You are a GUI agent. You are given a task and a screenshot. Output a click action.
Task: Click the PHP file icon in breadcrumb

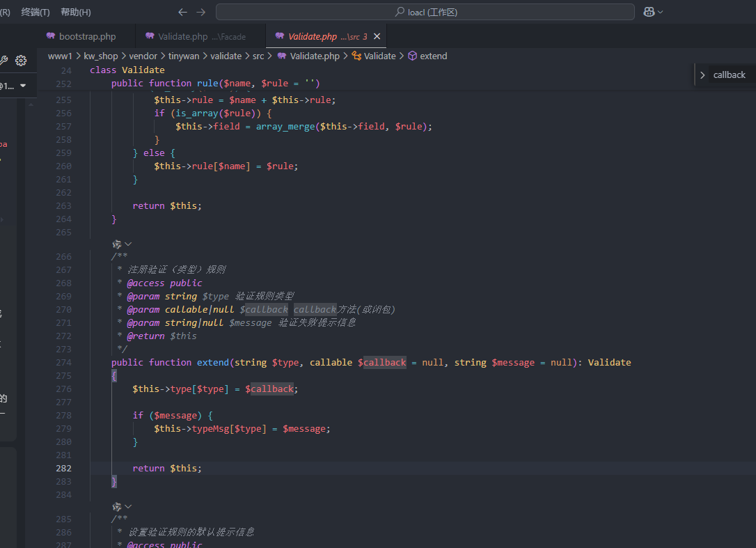click(x=281, y=56)
